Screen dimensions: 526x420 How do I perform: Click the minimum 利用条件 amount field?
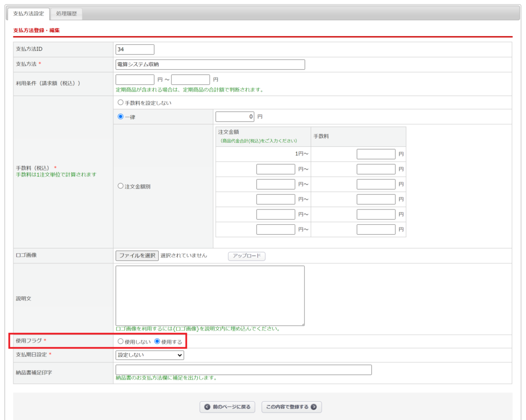(135, 80)
